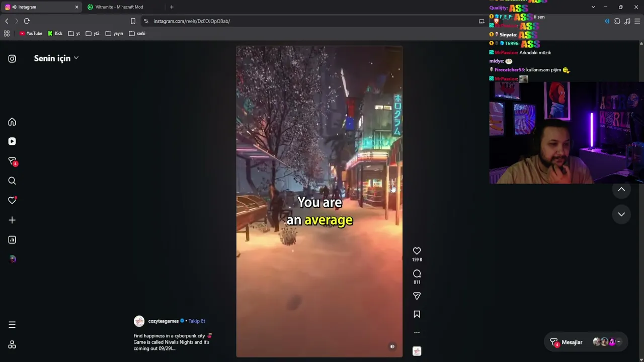Open the reel's three-dot options menu

coord(417,332)
